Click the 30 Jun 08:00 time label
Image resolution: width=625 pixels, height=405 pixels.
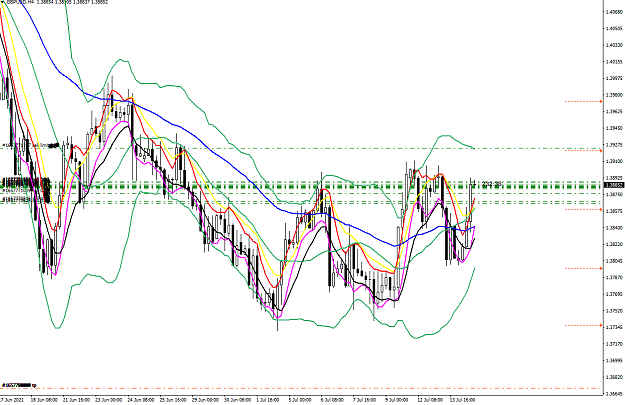238,400
